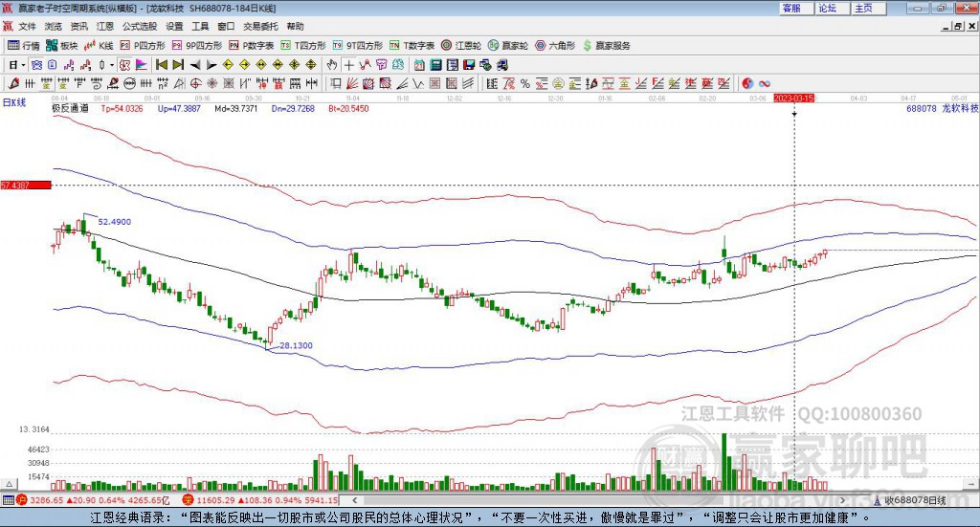Toggle the crosshair cursor tool
Viewport: 980px width, 527px height.
348,65
